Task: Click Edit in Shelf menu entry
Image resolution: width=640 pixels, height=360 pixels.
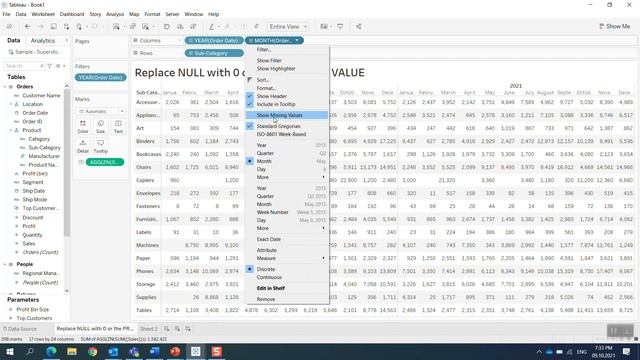Action: (x=287, y=288)
